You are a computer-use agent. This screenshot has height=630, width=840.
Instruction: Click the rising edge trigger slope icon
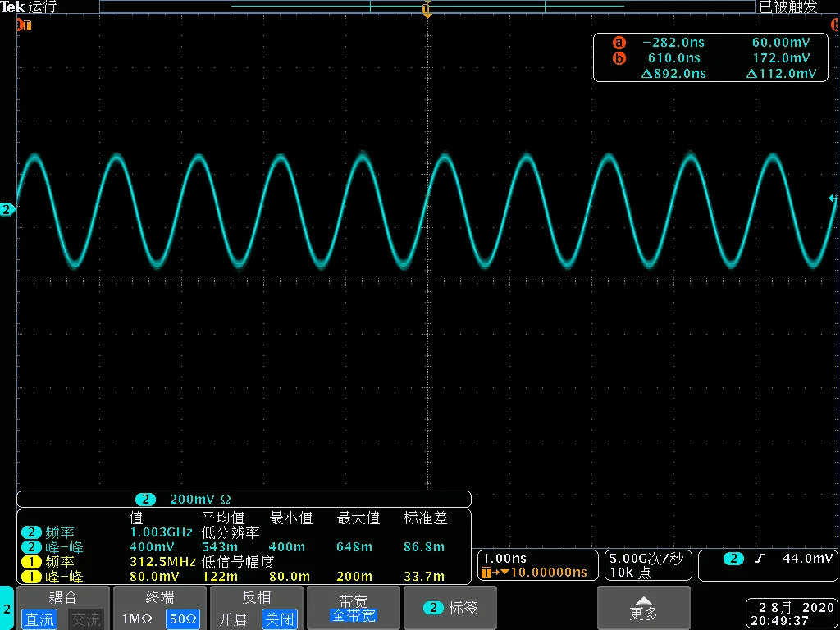(x=759, y=559)
